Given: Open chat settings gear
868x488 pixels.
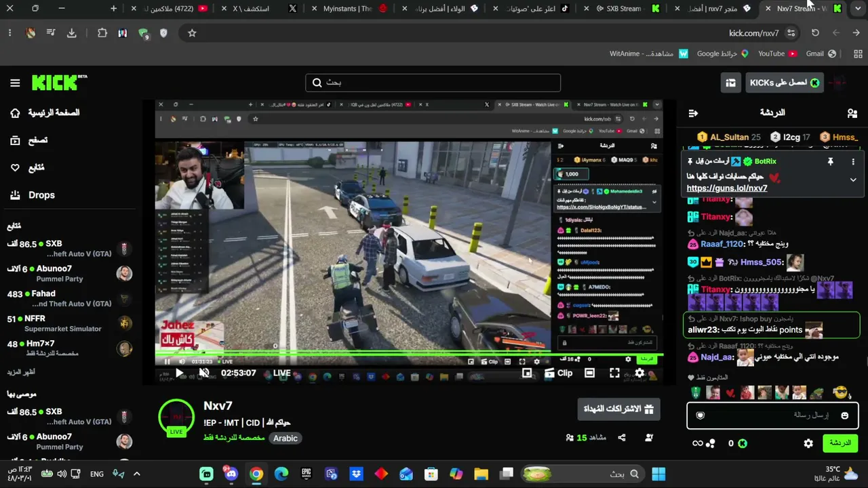Looking at the screenshot, I should (x=808, y=443).
